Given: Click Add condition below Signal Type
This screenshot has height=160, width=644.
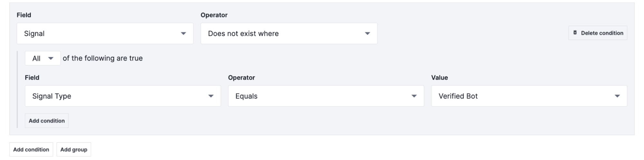Looking at the screenshot, I should pos(47,121).
